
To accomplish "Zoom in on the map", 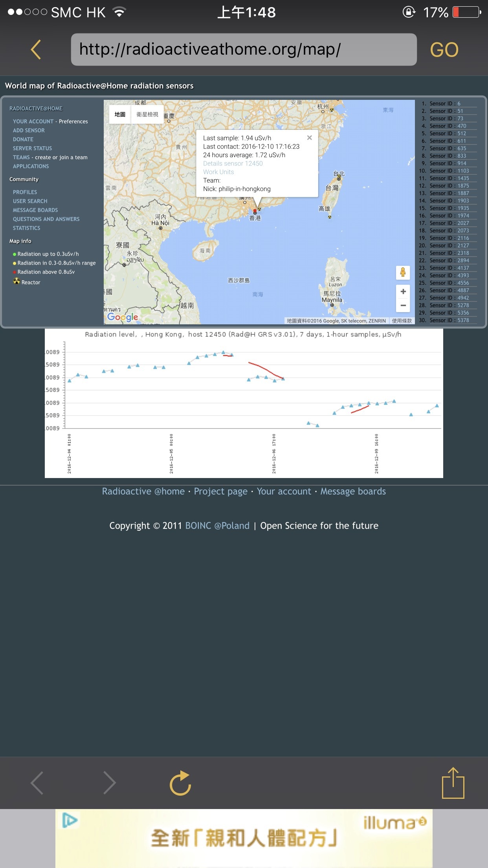I will click(403, 291).
